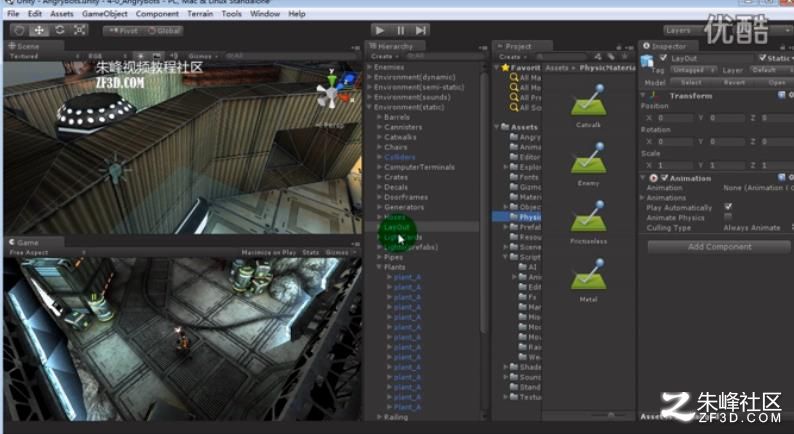Open Animation component help icon
This screenshot has width=794, height=434.
pyautogui.click(x=782, y=178)
